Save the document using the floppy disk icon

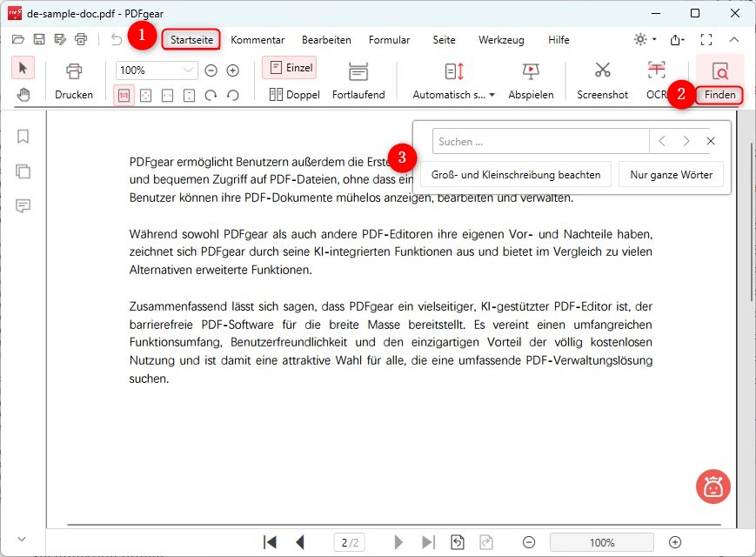(x=39, y=39)
